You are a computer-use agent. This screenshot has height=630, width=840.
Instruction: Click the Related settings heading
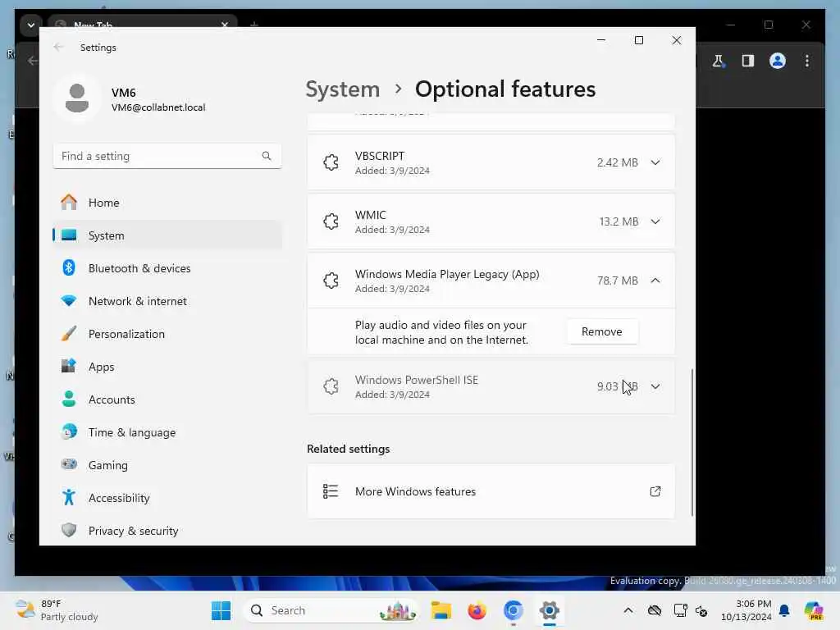coord(348,449)
